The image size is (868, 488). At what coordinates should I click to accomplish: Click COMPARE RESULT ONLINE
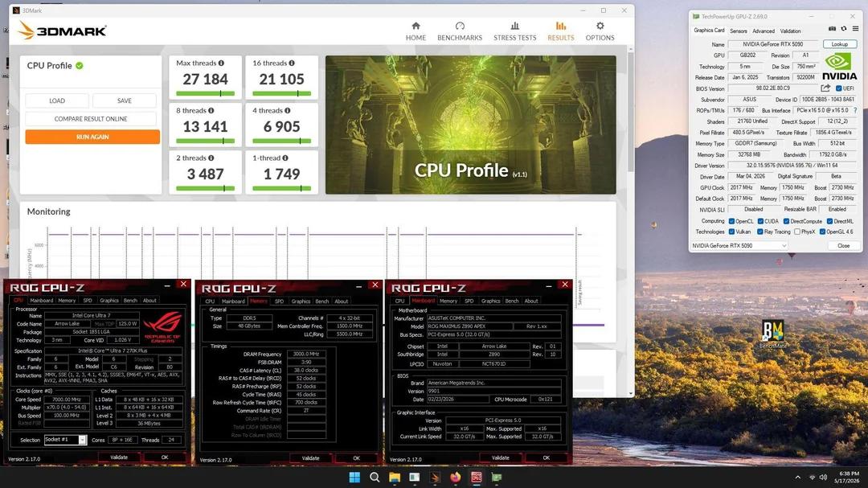[x=91, y=119]
